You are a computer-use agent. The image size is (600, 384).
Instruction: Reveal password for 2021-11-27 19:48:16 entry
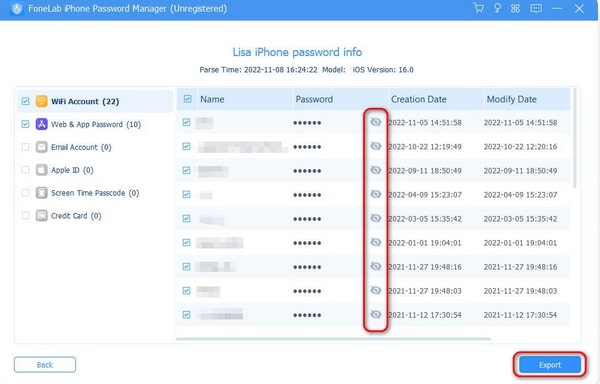[376, 266]
